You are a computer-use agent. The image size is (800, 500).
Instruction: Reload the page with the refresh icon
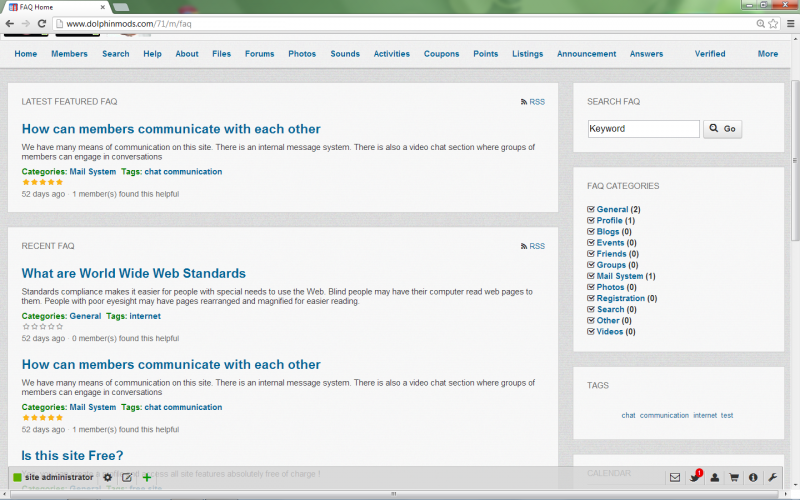tap(42, 23)
